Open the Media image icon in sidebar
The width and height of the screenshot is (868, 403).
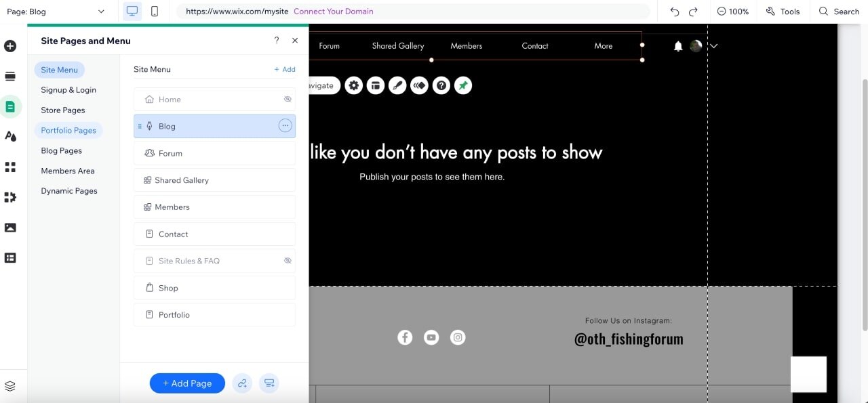pos(10,228)
